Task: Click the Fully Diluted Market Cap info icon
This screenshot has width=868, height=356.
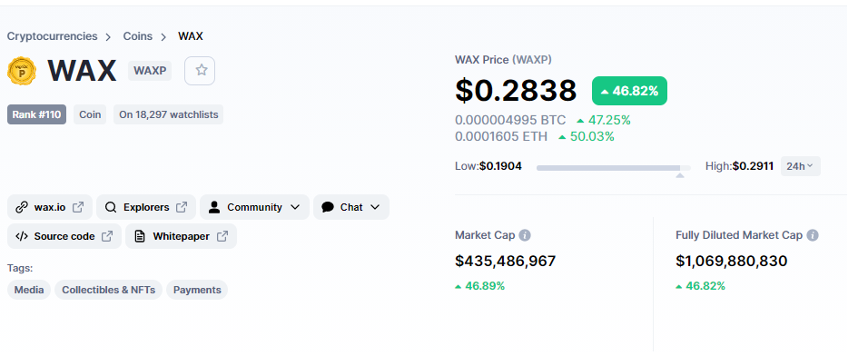Action: click(812, 235)
